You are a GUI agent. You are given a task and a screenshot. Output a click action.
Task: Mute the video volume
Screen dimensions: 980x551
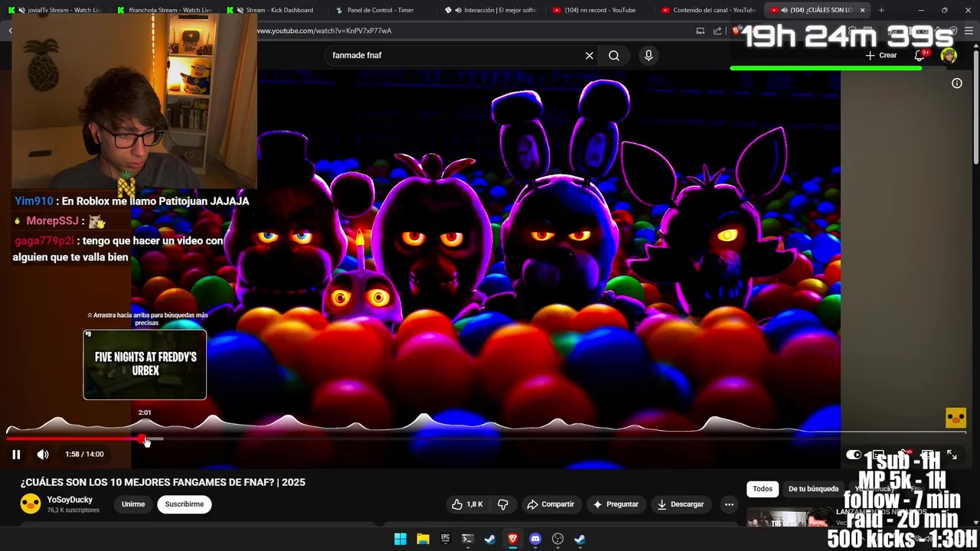coord(43,455)
